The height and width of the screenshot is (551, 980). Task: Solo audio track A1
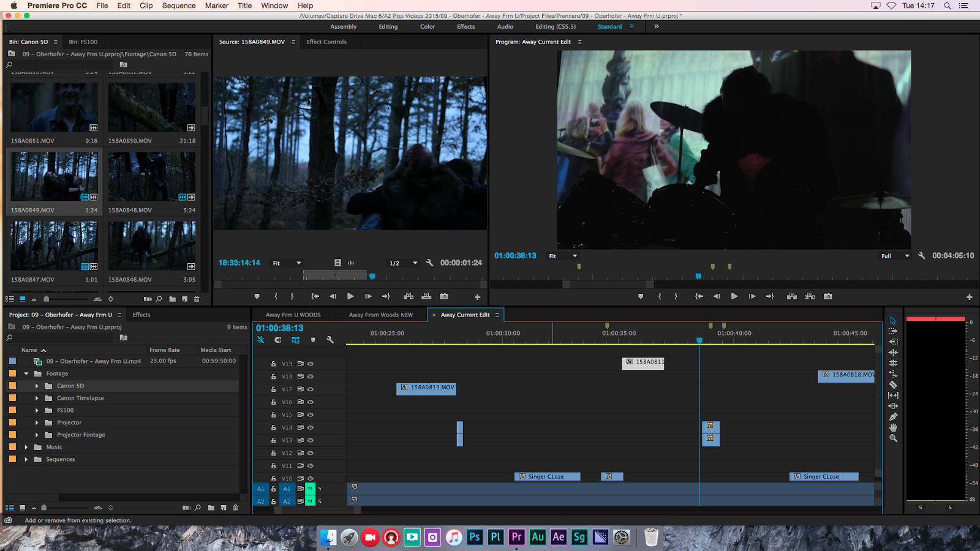pos(320,489)
